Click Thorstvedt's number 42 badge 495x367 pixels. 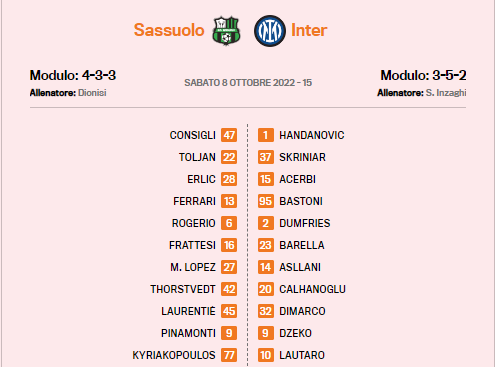(229, 289)
